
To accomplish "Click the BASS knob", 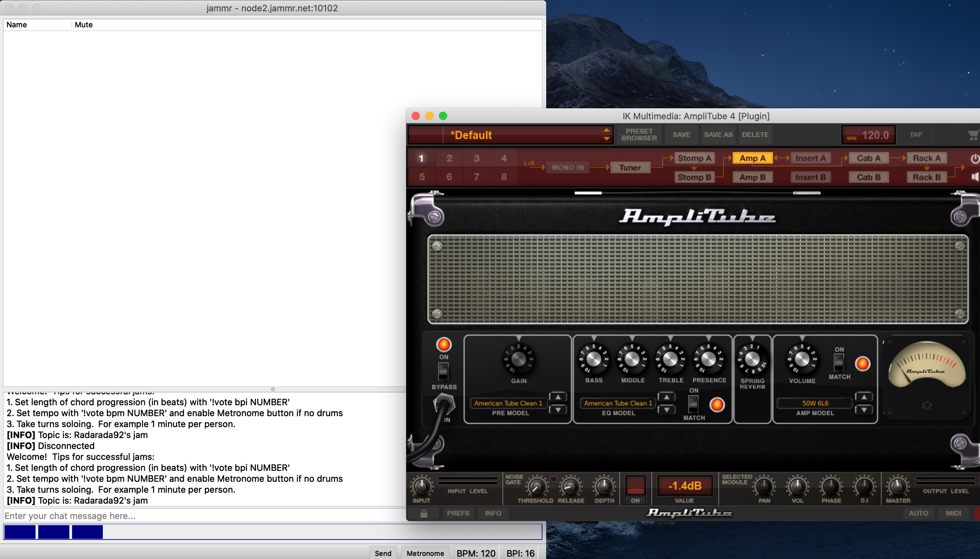I will click(594, 359).
